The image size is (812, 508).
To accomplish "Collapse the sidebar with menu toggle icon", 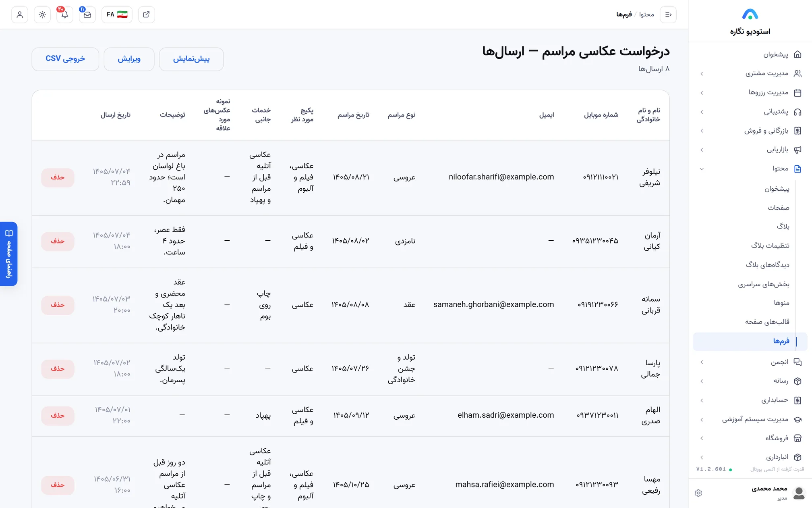I will click(x=668, y=15).
